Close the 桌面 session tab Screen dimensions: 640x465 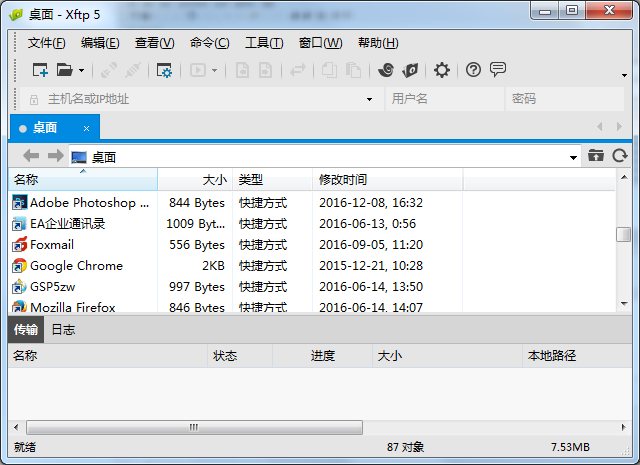click(x=87, y=128)
